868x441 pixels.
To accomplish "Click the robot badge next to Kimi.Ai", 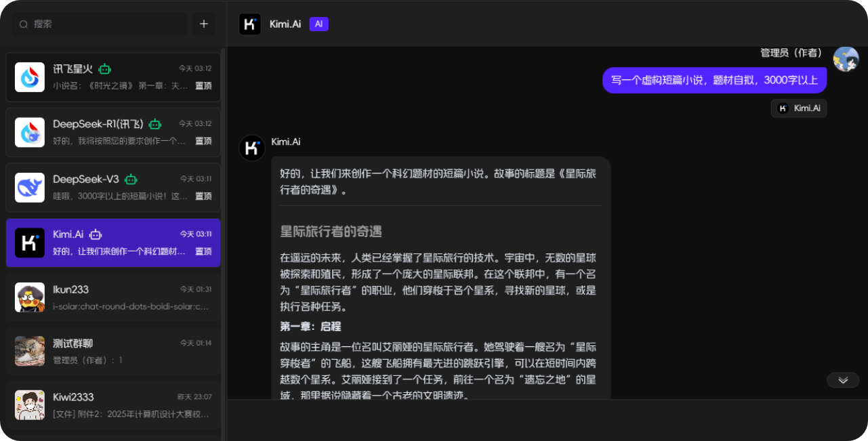I will click(x=96, y=234).
